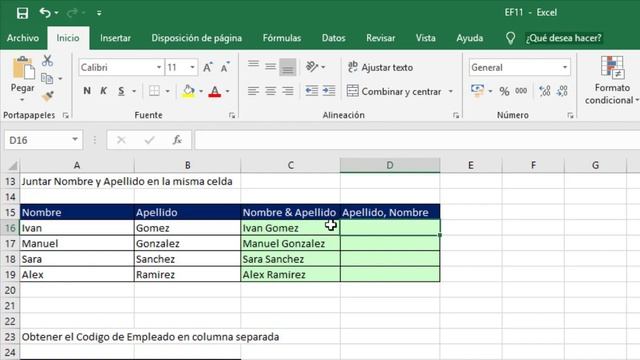The width and height of the screenshot is (640, 360).
Task: Click the ¿Qué desea hacer? search box
Action: pos(564,38)
